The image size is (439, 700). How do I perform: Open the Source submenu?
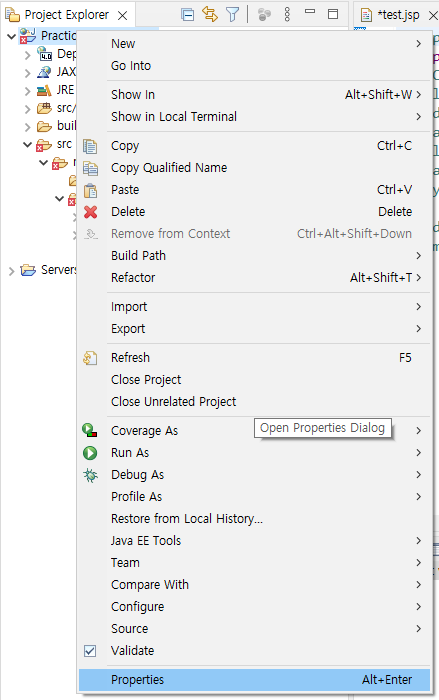255,629
